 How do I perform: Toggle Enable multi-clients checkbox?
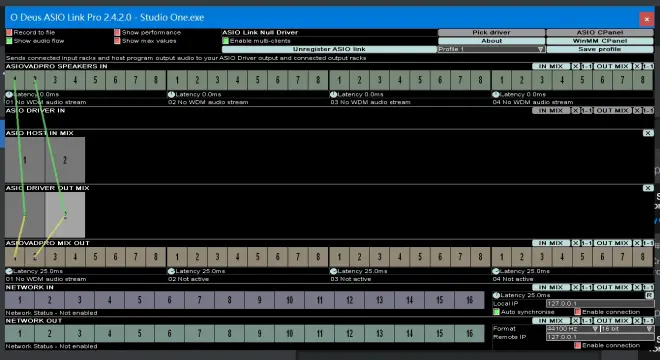tap(226, 41)
